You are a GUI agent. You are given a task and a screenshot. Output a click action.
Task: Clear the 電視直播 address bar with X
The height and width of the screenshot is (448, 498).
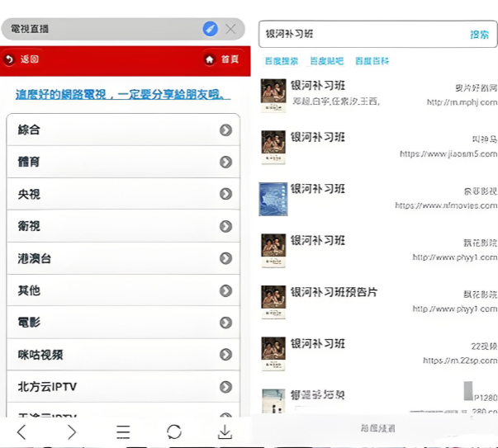coord(230,29)
